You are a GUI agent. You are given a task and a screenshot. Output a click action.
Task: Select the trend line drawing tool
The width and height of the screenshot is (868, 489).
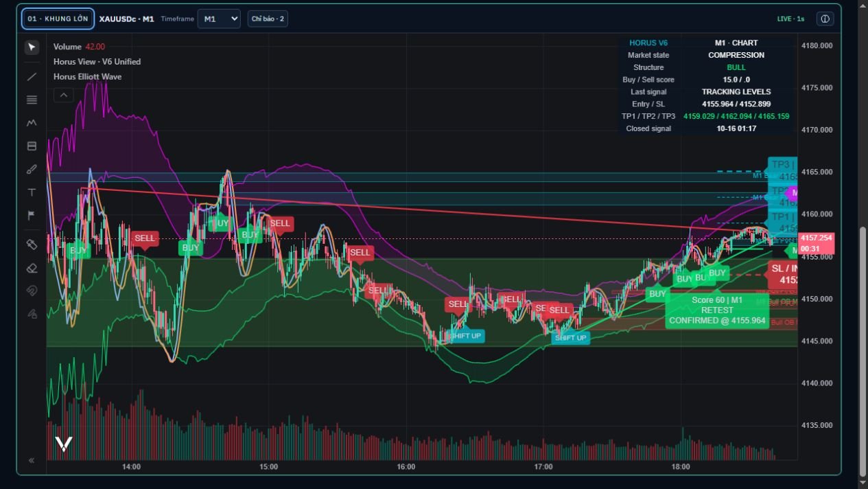click(x=32, y=77)
